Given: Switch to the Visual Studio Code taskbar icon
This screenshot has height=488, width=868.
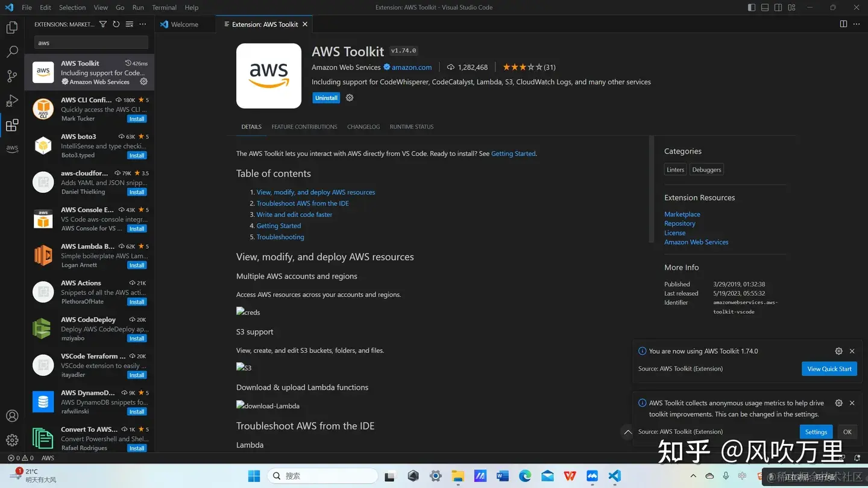Looking at the screenshot, I should click(614, 476).
